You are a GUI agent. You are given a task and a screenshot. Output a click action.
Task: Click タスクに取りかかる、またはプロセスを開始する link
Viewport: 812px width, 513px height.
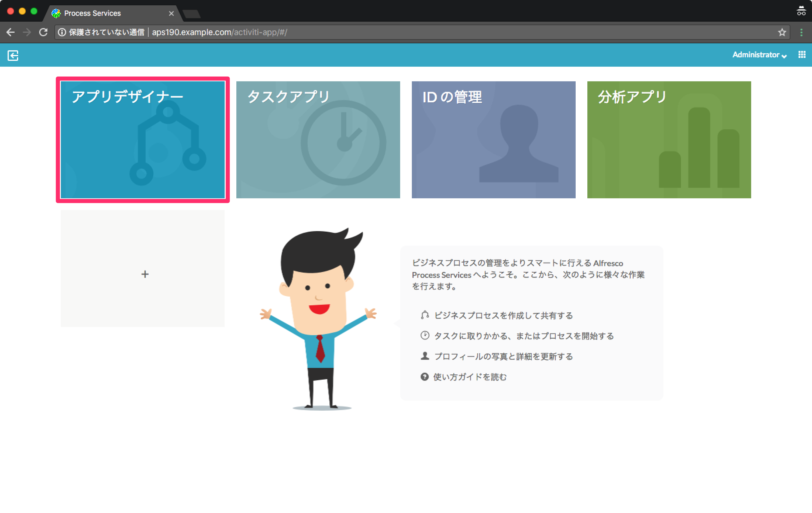click(524, 336)
